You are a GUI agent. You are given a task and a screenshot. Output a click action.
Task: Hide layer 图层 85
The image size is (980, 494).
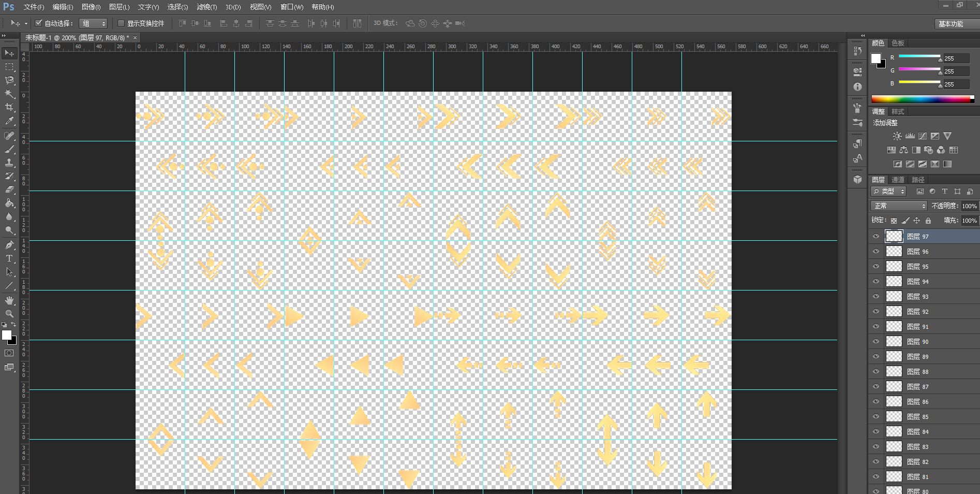pyautogui.click(x=876, y=417)
